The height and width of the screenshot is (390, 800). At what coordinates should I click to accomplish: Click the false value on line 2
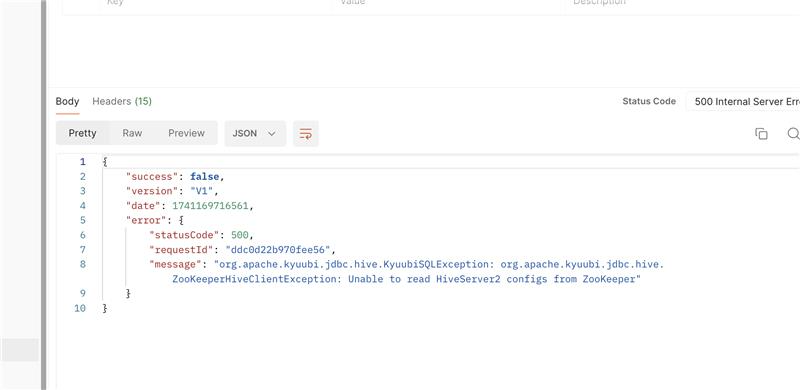pos(205,177)
